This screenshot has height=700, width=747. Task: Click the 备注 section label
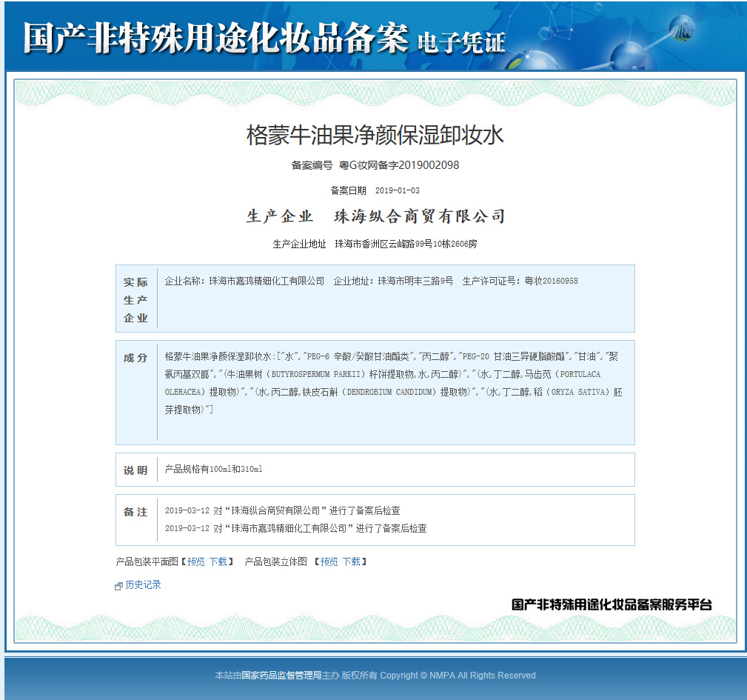click(x=135, y=512)
